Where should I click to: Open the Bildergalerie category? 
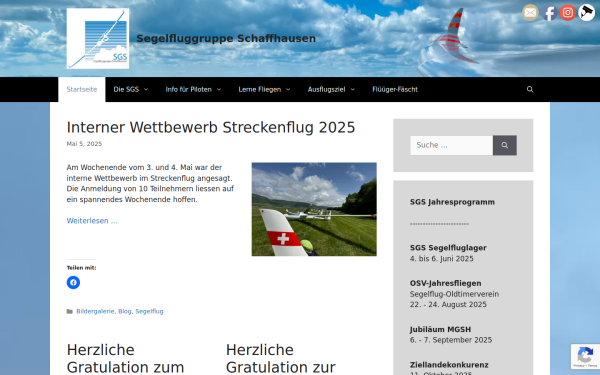[x=95, y=311]
